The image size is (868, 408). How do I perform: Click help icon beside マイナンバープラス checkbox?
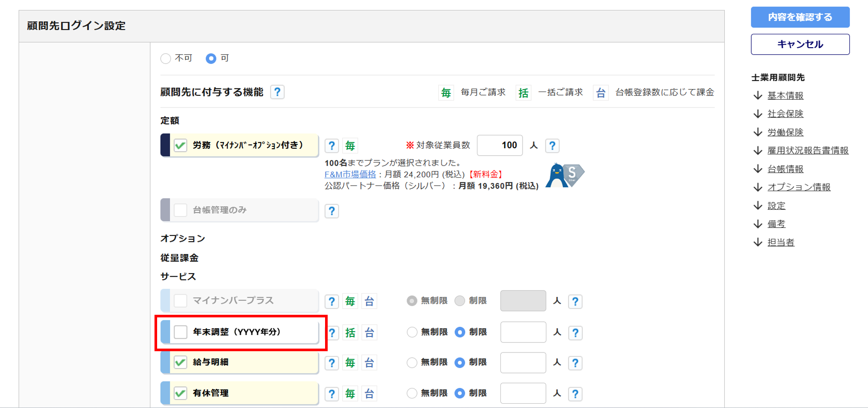click(332, 301)
